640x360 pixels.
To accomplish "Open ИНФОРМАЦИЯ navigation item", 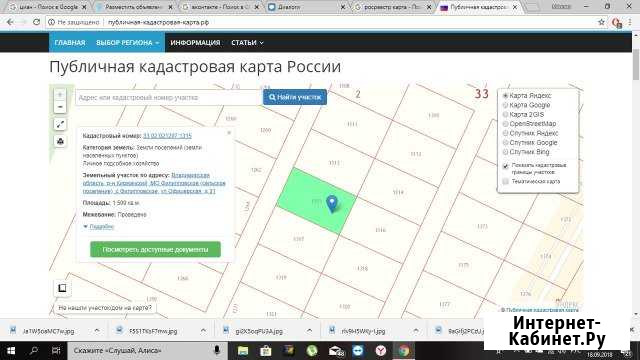I will point(195,42).
